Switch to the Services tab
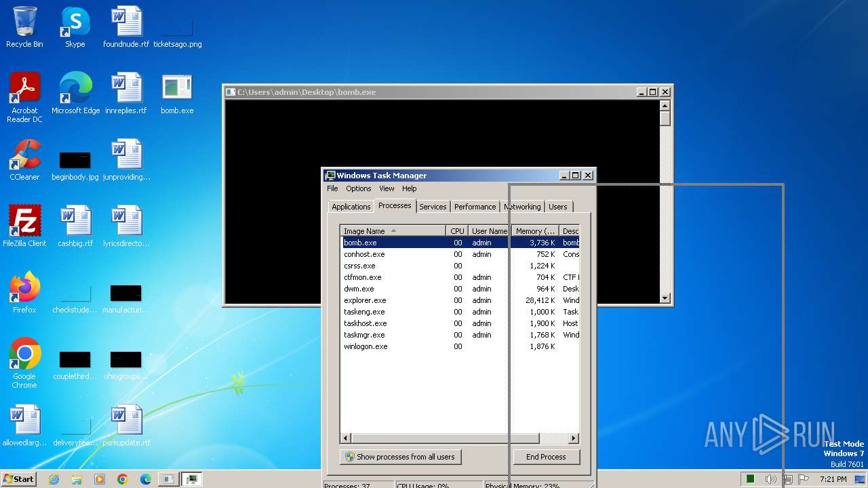This screenshot has height=488, width=868. tap(433, 207)
